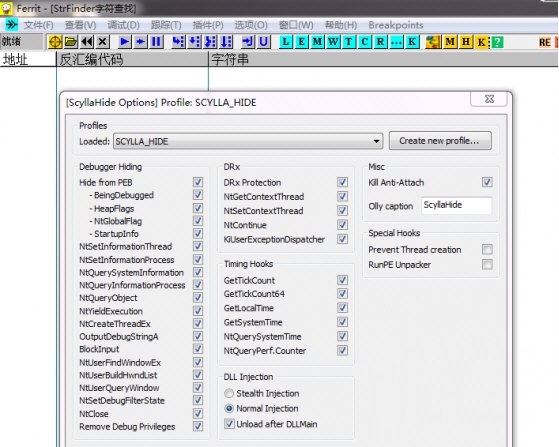Screen dimensions: 559x447
Task: Open the L log window icon
Action: click(x=285, y=42)
